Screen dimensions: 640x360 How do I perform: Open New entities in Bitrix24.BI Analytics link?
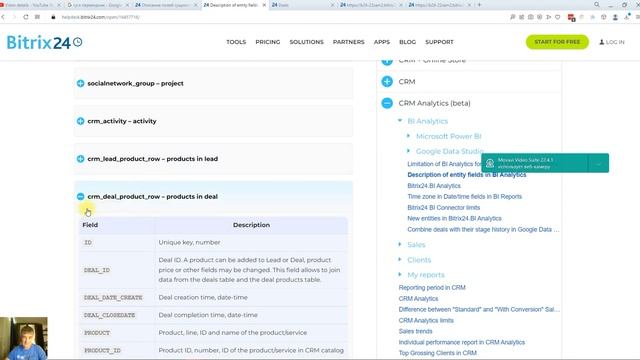454,219
